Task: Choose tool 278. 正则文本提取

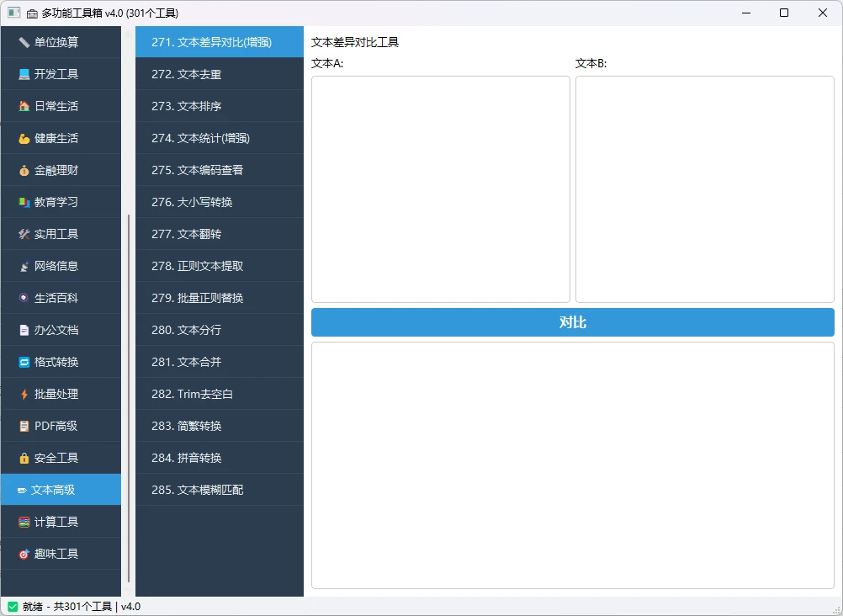Action: tap(220, 266)
